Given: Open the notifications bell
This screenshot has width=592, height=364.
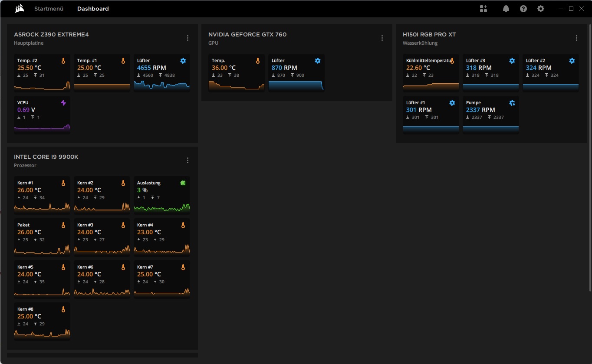Looking at the screenshot, I should 506,9.
